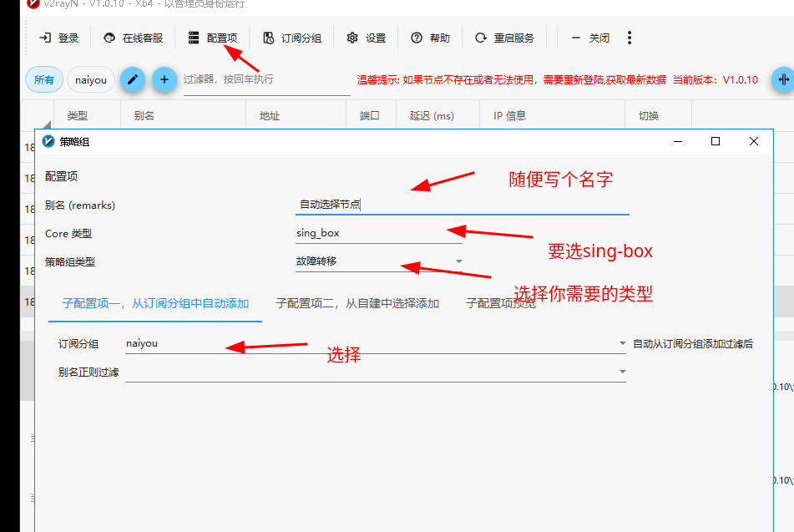794x532 pixels.
Task: Click the 配置项 server list icon
Action: coord(194,38)
